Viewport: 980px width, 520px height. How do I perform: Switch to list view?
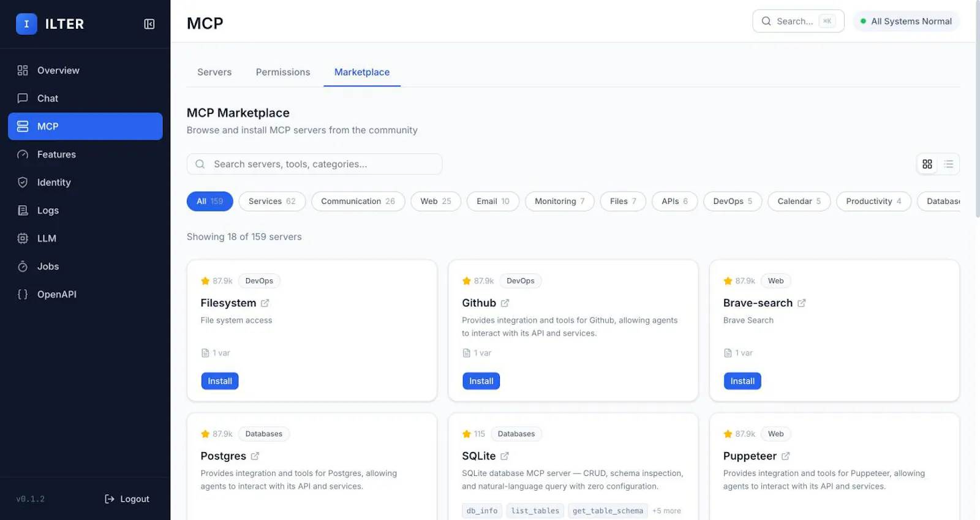(x=949, y=164)
